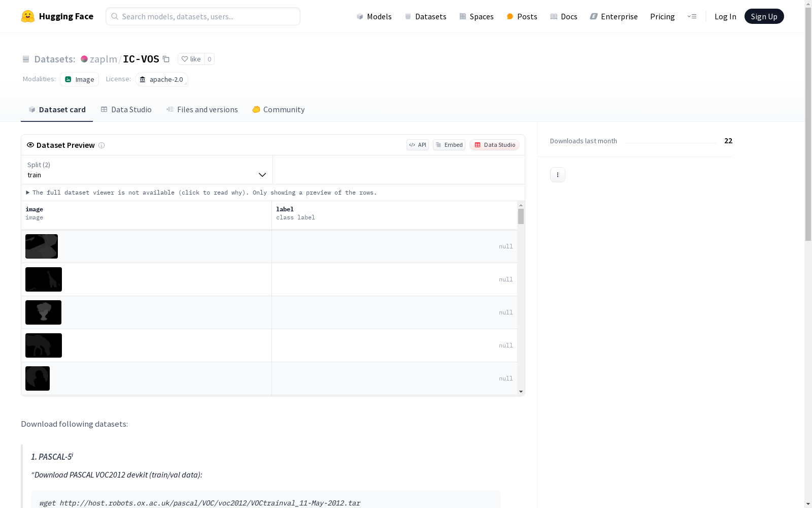Switch to Files and versions tab
This screenshot has height=508, width=812.
[x=202, y=110]
